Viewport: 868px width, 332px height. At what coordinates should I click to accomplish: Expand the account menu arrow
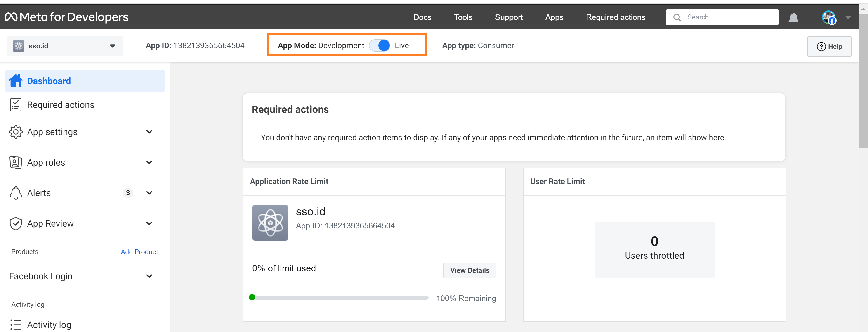[x=848, y=17]
